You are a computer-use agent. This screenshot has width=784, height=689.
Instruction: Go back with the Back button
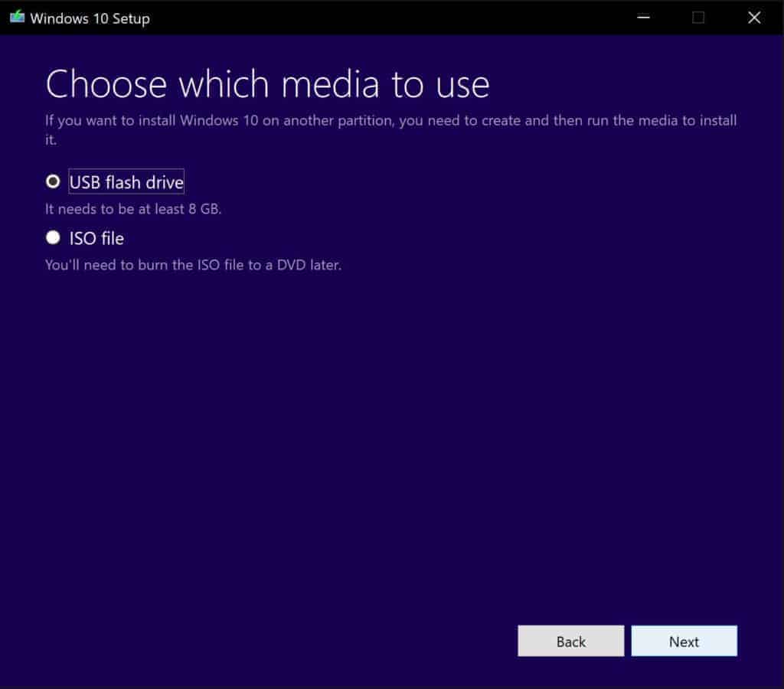[571, 641]
